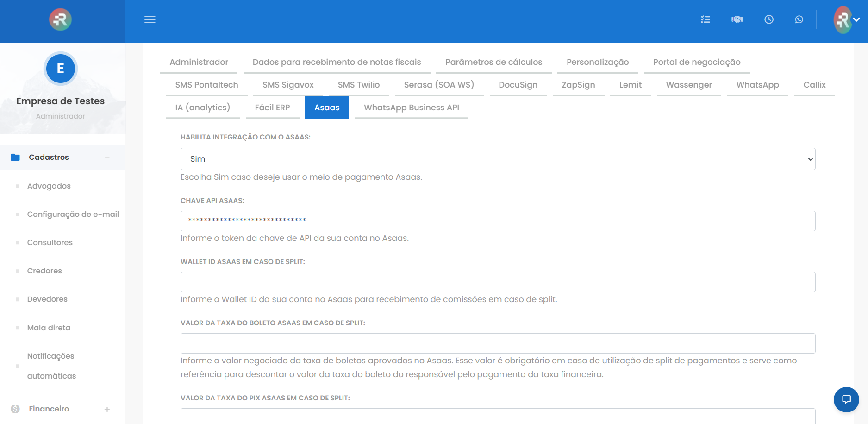
Task: Open the chat support bubble button
Action: coord(846,399)
